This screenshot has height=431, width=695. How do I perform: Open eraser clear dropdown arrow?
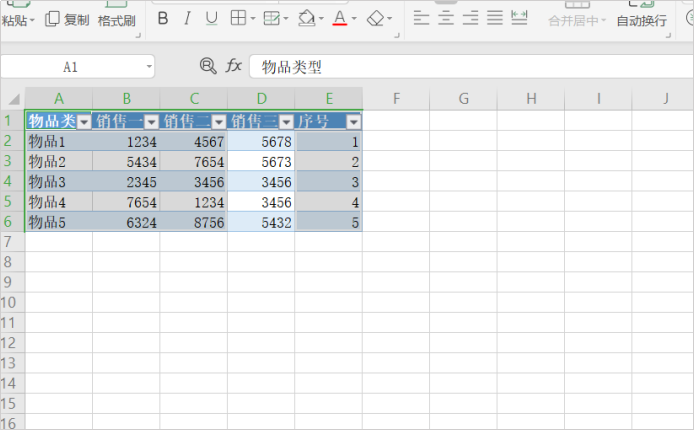pos(389,19)
